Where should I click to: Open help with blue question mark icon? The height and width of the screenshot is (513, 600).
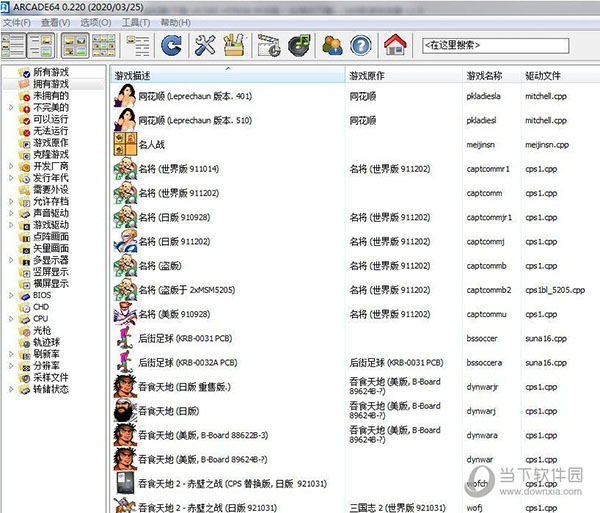[360, 46]
